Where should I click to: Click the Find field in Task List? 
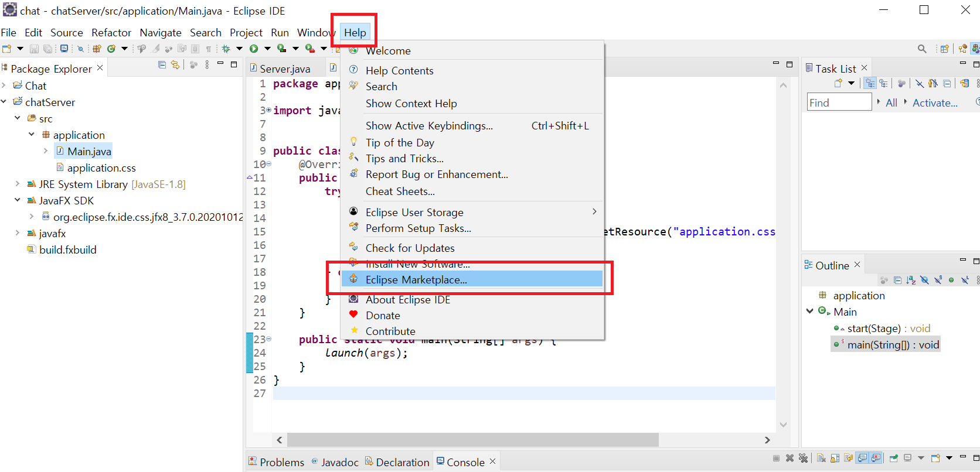pos(839,102)
